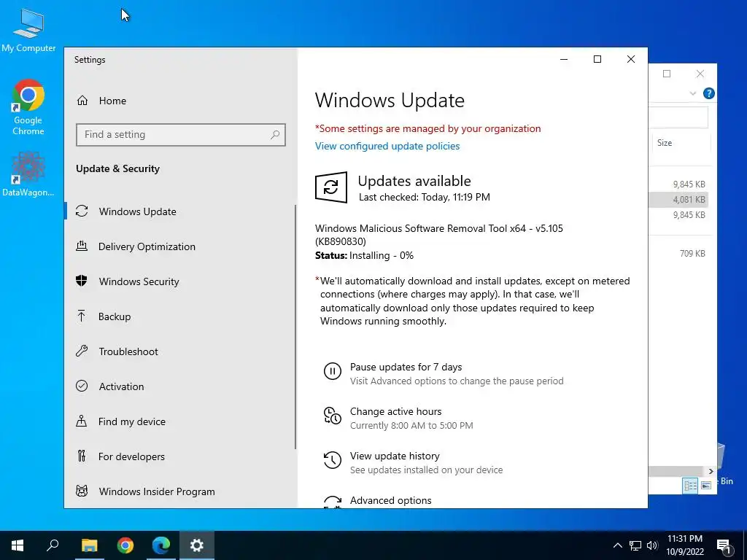Viewport: 747px width, 560px height.
Task: Go to Home in Settings
Action: pyautogui.click(x=113, y=101)
